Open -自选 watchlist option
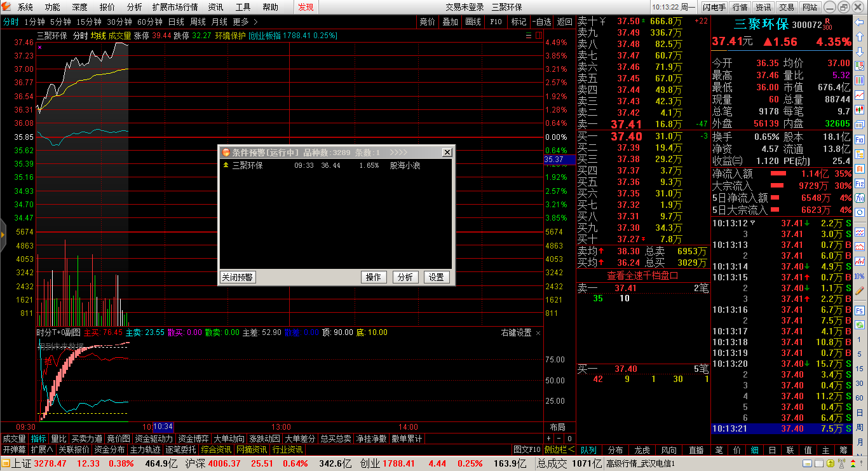This screenshot has width=868, height=471. point(541,22)
